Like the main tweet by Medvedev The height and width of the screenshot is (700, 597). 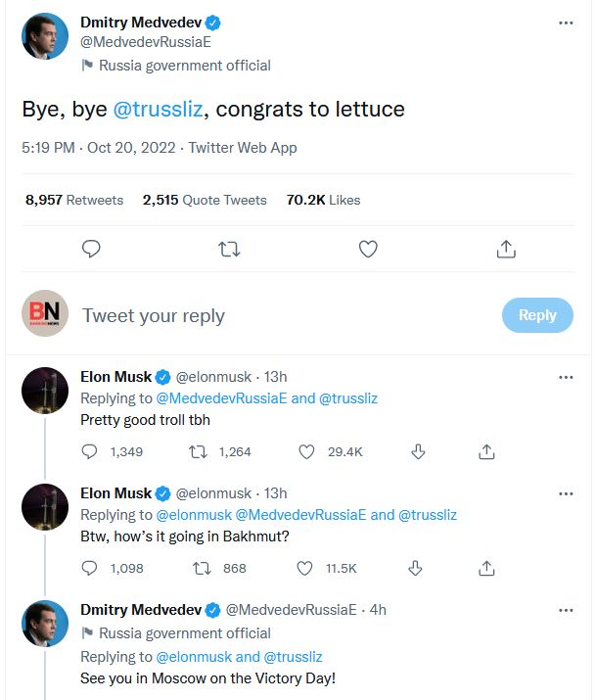[368, 249]
